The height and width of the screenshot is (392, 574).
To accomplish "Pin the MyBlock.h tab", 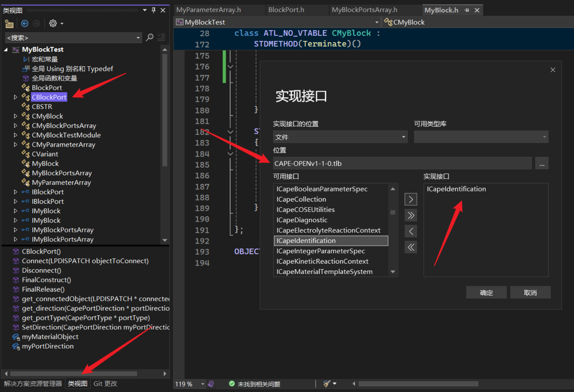I will tap(467, 10).
